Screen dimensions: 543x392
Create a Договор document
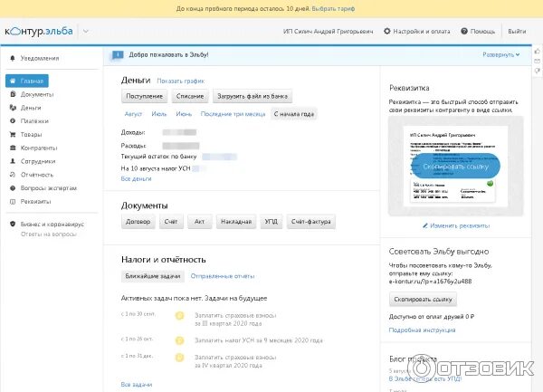138,222
